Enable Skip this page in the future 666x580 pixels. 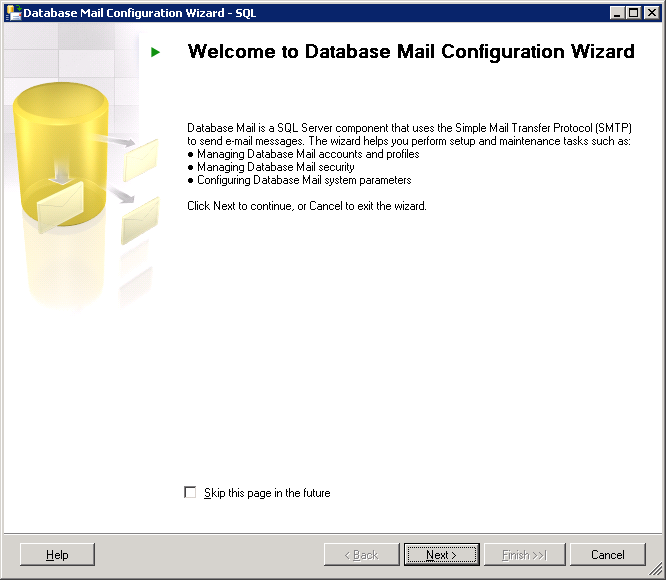(191, 493)
